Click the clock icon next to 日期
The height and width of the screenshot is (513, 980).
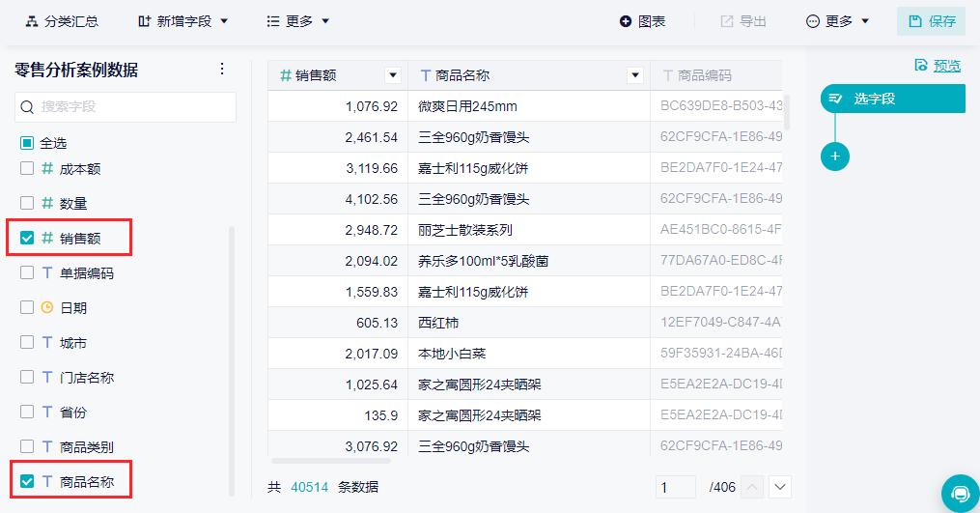point(47,307)
